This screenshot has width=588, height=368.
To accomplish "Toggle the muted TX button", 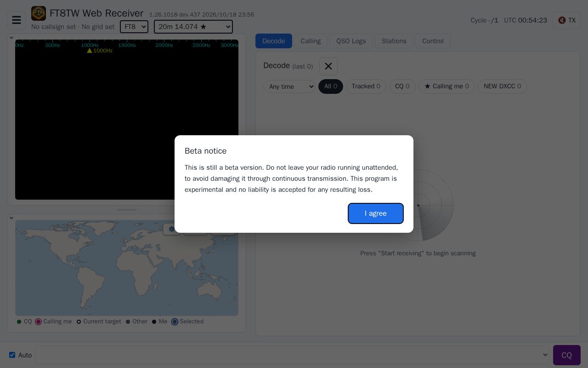I will click(566, 20).
